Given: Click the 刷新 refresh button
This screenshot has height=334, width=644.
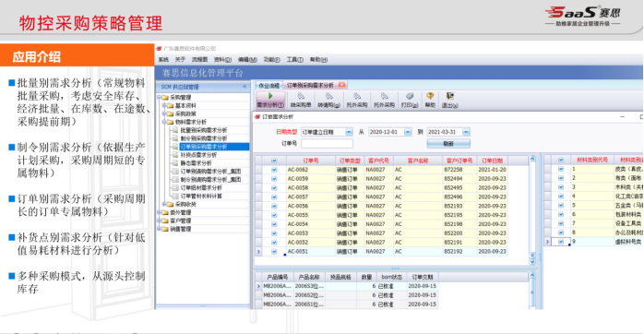Looking at the screenshot, I should pyautogui.click(x=448, y=144).
